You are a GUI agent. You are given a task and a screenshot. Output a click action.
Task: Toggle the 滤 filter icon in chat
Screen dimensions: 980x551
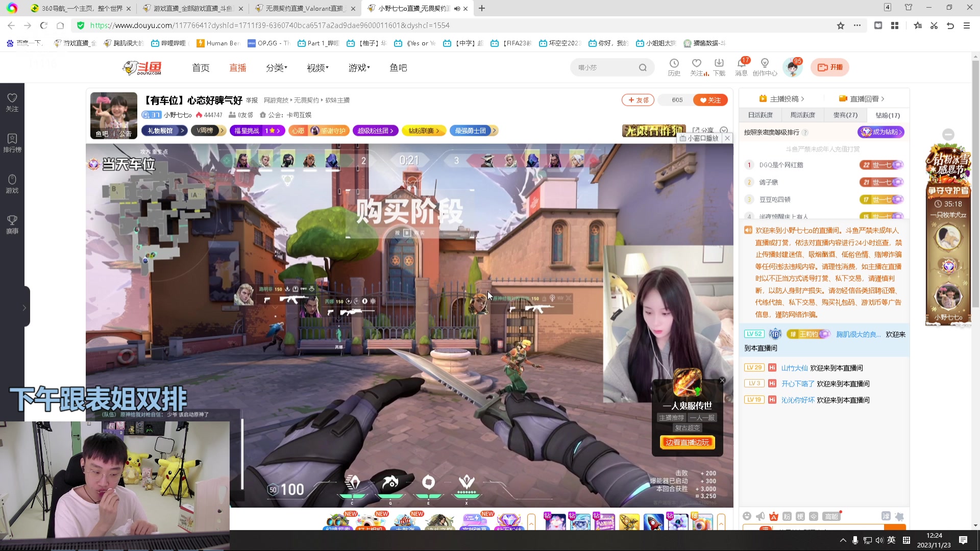tap(886, 516)
